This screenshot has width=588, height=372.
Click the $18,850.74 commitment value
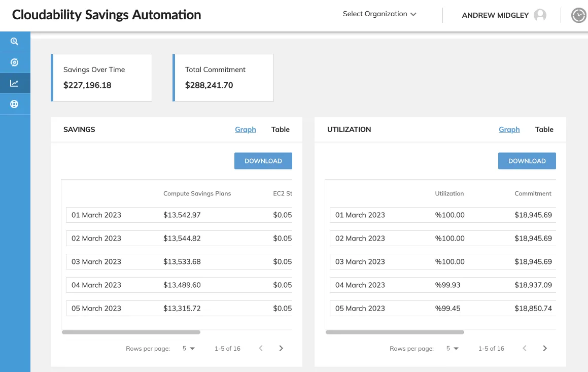(533, 308)
